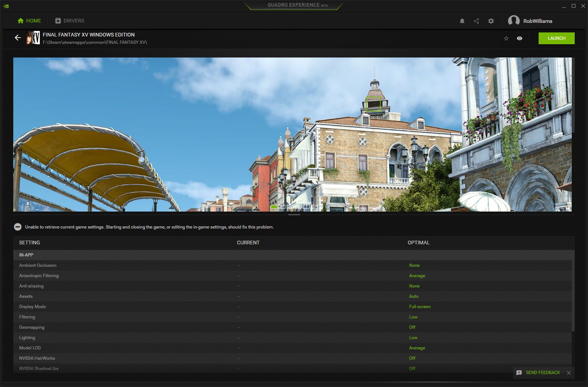The width and height of the screenshot is (588, 387).
Task: Click the share icon in top bar
Action: tap(476, 21)
